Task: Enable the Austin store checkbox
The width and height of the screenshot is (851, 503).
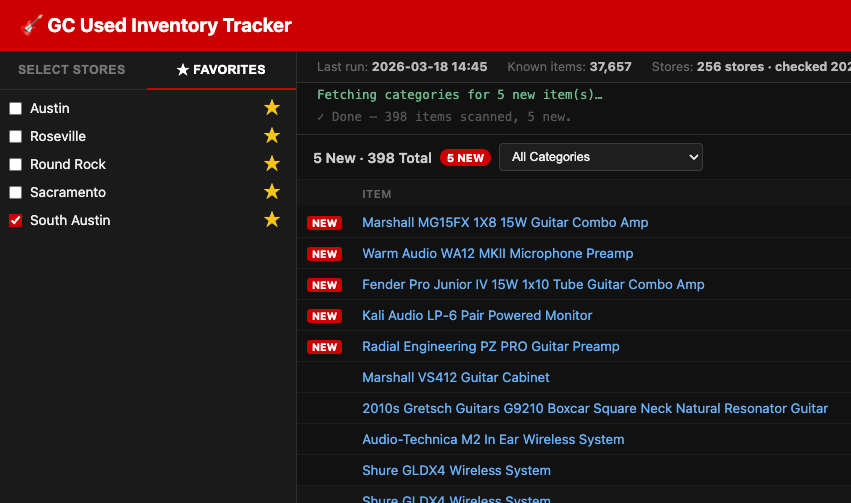Action: pyautogui.click(x=15, y=108)
